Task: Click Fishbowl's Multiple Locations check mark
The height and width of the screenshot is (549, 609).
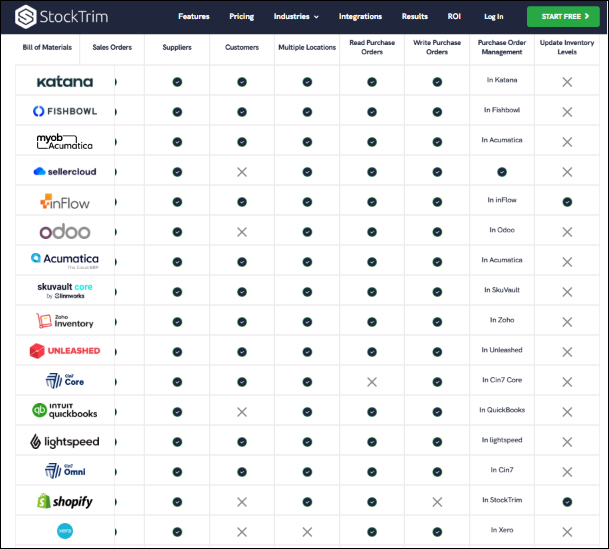Action: (307, 112)
